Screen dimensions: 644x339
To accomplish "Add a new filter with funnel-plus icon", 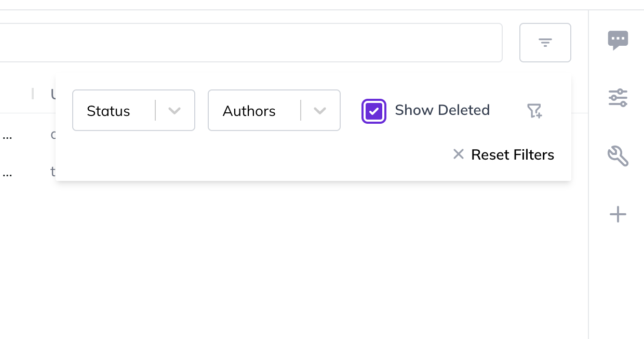I will [534, 110].
